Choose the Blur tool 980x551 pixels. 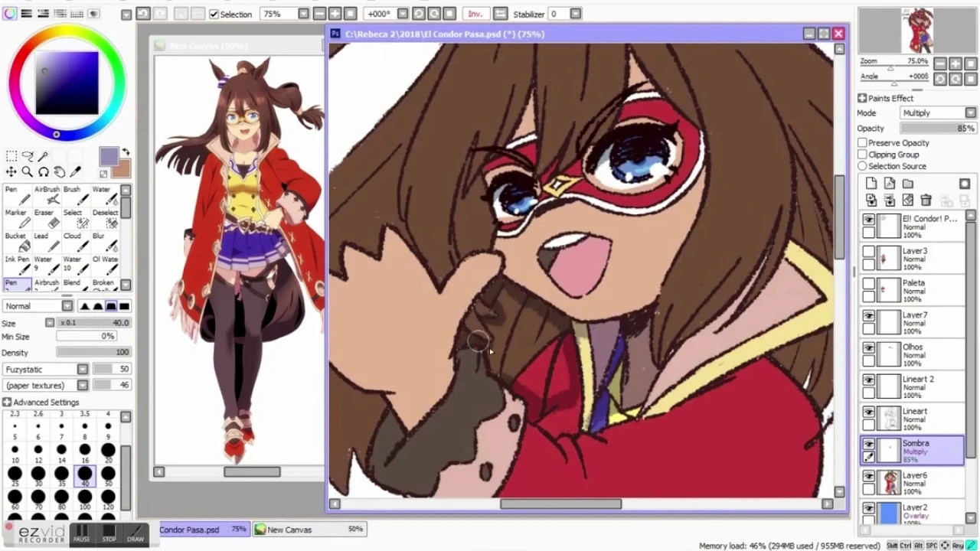coord(104,242)
